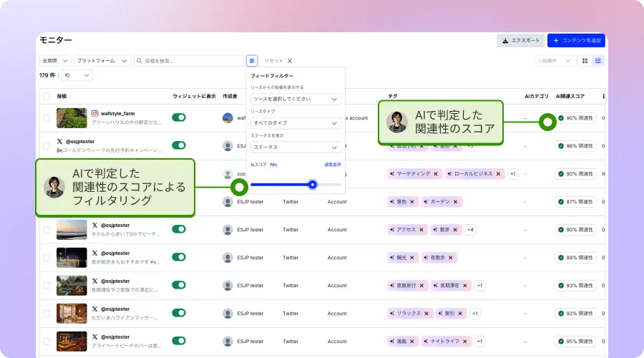The height and width of the screenshot is (358, 644).
Task: Click the 95% 関連性 score badge
Action: coord(575,342)
